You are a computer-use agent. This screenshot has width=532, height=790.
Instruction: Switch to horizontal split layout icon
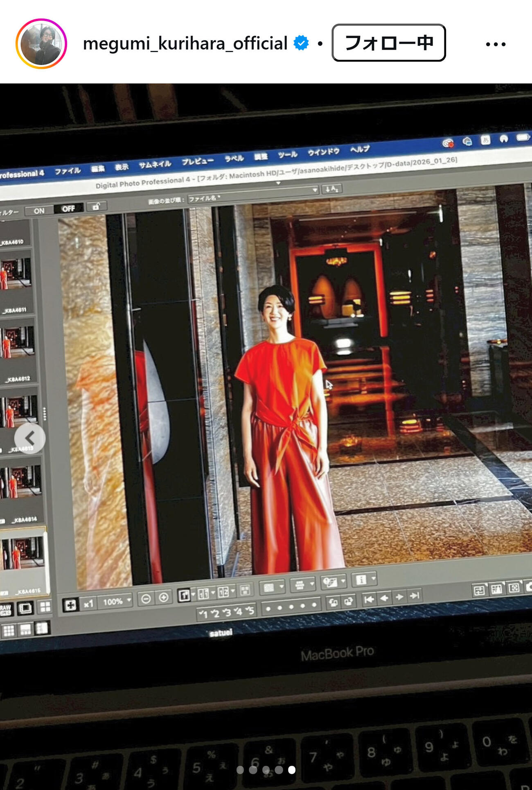tap(26, 629)
